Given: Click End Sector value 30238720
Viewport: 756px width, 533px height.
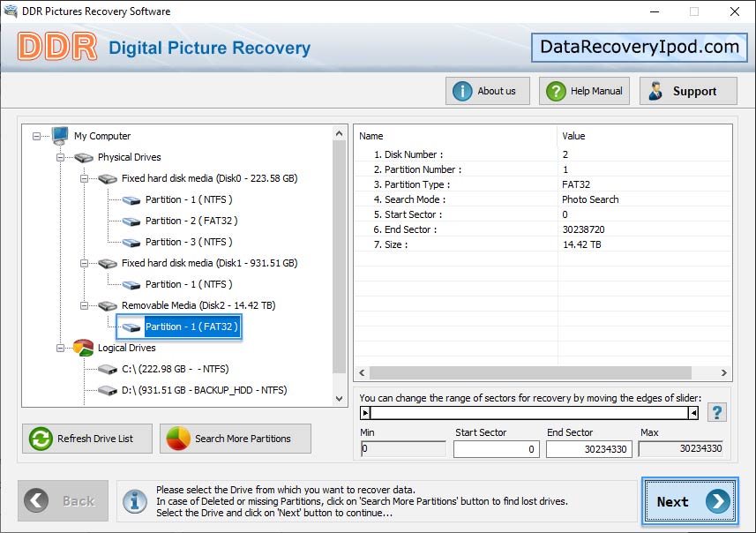Looking at the screenshot, I should [x=583, y=230].
